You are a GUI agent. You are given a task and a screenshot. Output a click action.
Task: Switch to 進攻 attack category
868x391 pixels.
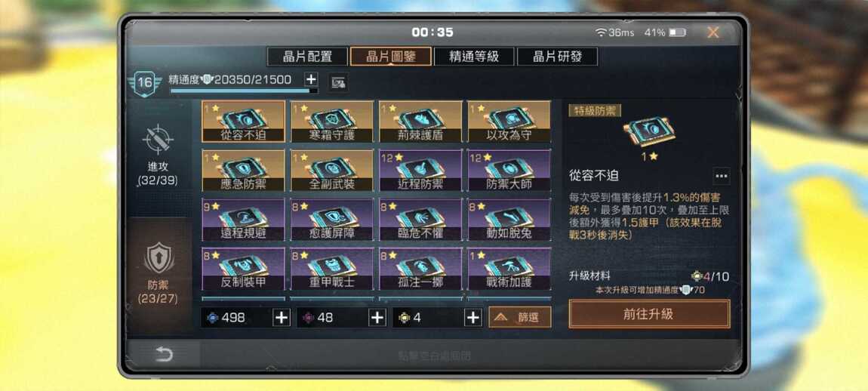point(159,155)
